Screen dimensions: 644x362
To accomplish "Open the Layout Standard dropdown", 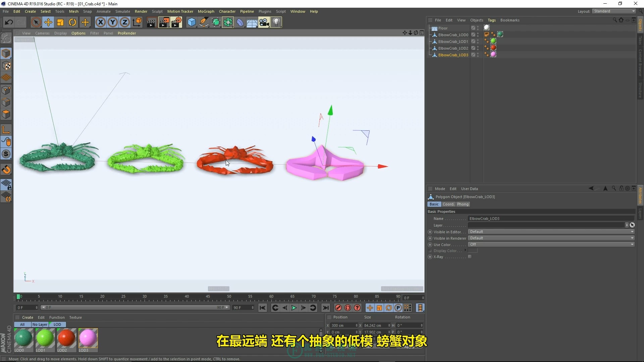I will [x=614, y=11].
